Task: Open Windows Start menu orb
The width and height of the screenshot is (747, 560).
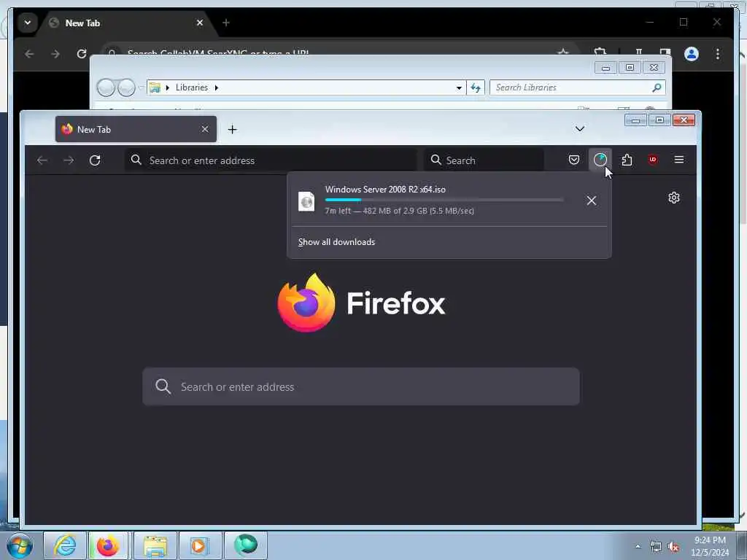Action: click(x=20, y=545)
